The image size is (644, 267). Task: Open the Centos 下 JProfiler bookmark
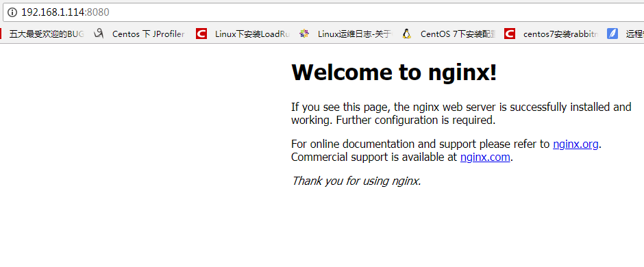[x=148, y=34]
